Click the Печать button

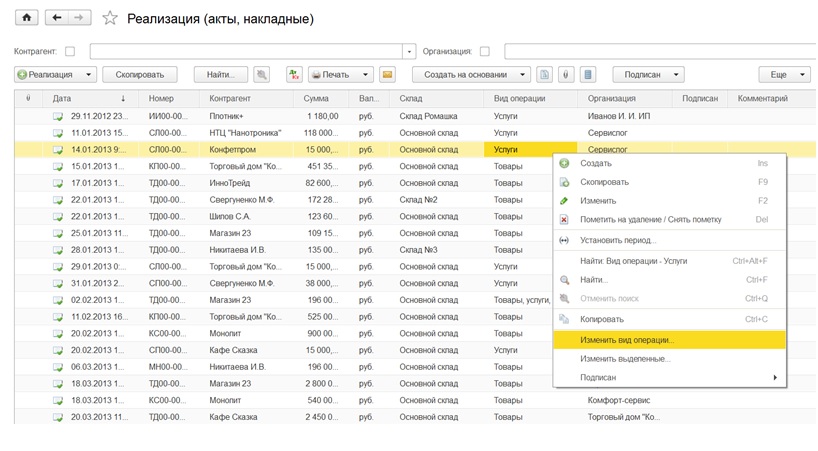333,75
